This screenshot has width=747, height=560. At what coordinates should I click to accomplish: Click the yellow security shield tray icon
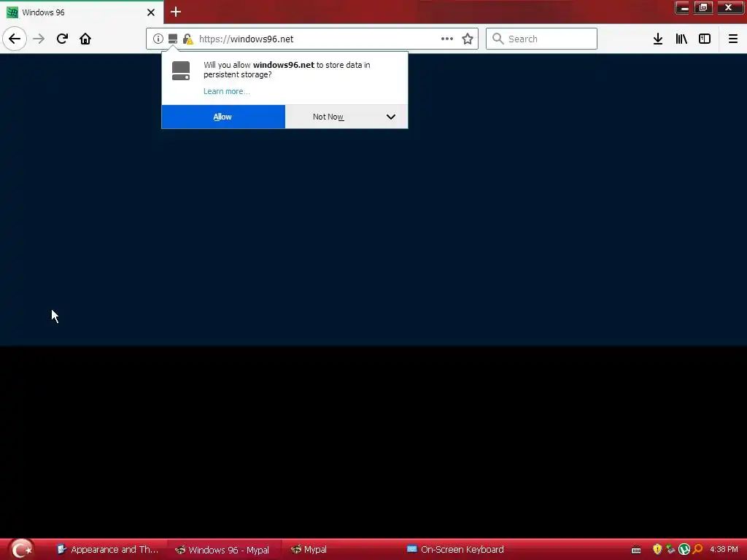pyautogui.click(x=657, y=550)
